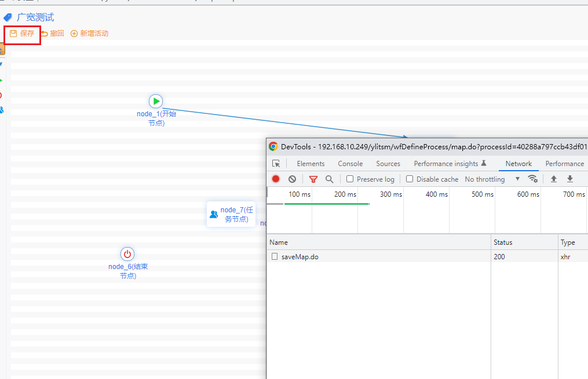Click the node_1(开始节点) label

[156, 119]
